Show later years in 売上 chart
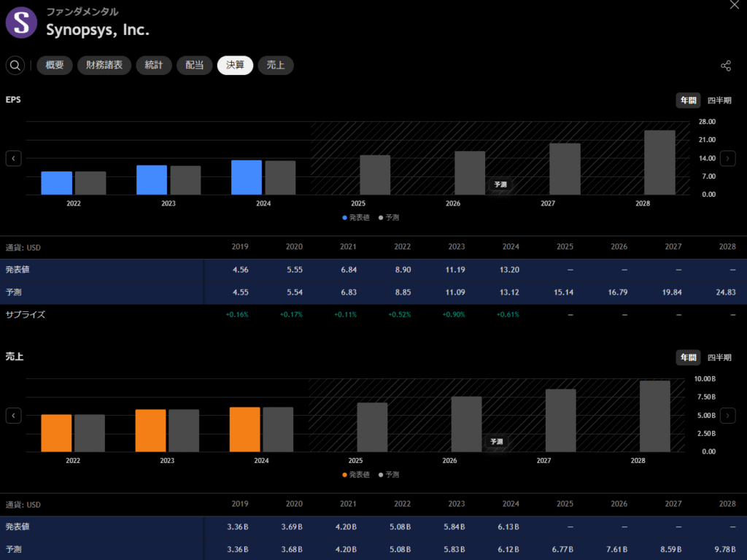Screen dimensions: 747x560 point(727,416)
